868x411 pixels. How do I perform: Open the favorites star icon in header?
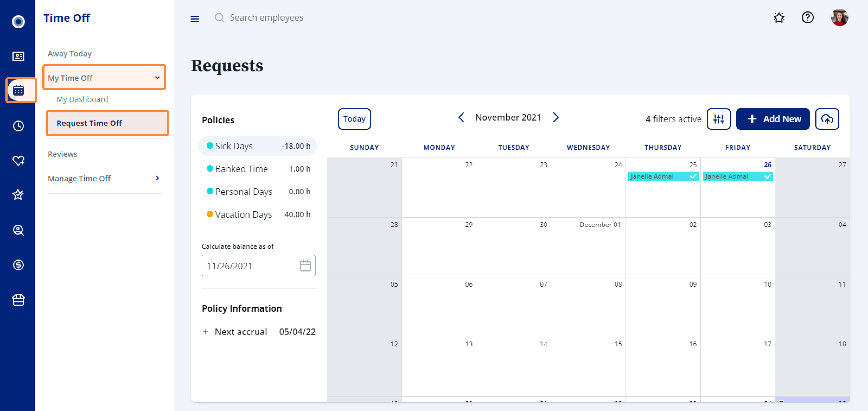pos(779,18)
